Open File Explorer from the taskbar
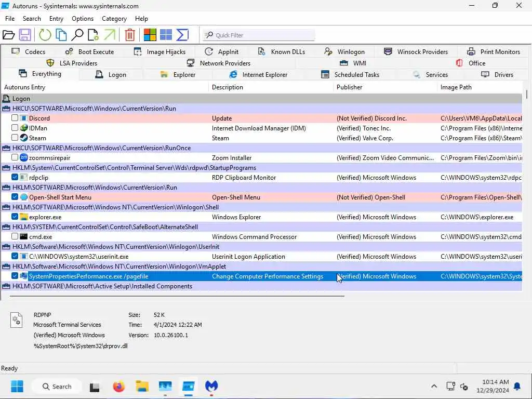 [142, 387]
